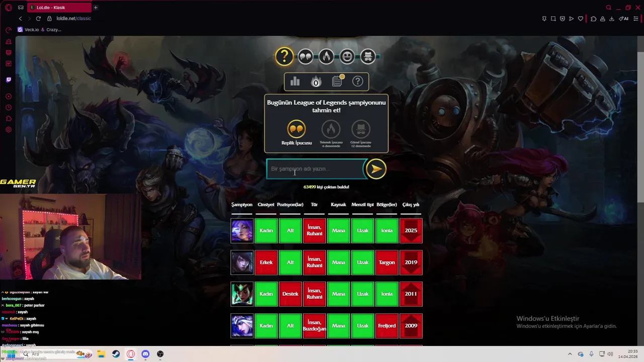
Task: Open the browser search magnifier icon
Action: (x=609, y=8)
